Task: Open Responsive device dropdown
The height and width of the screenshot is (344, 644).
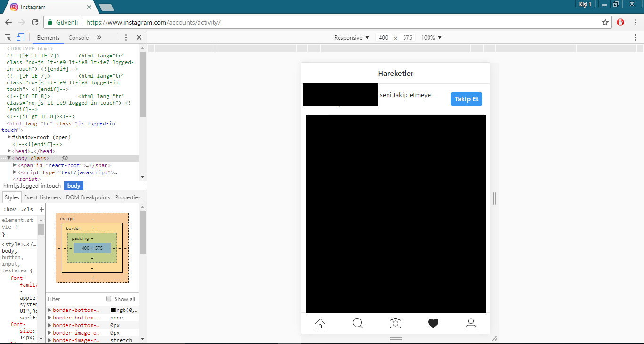Action: point(352,38)
